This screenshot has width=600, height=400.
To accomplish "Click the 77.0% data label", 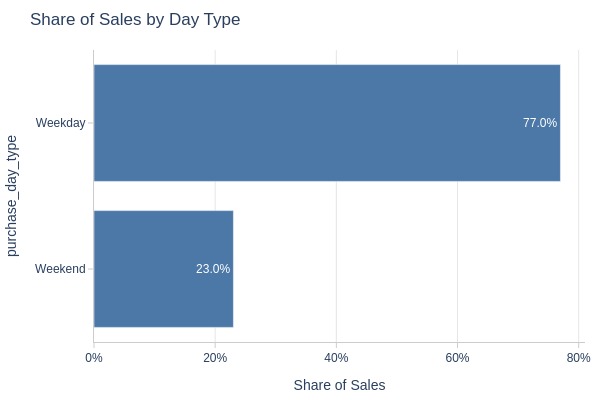I will (540, 123).
